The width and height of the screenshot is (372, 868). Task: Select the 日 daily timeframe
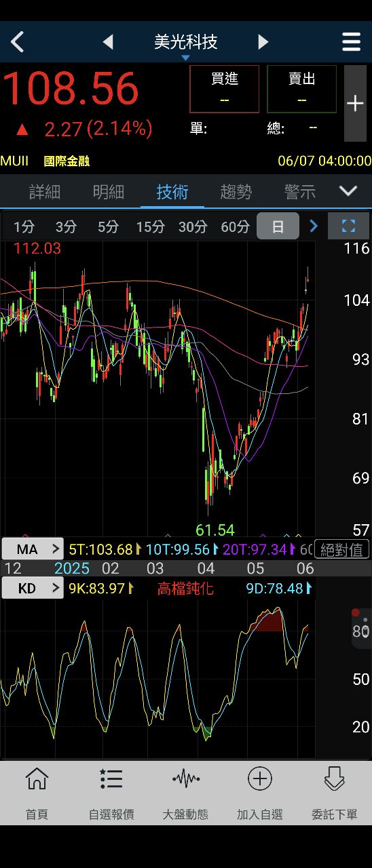point(278,226)
